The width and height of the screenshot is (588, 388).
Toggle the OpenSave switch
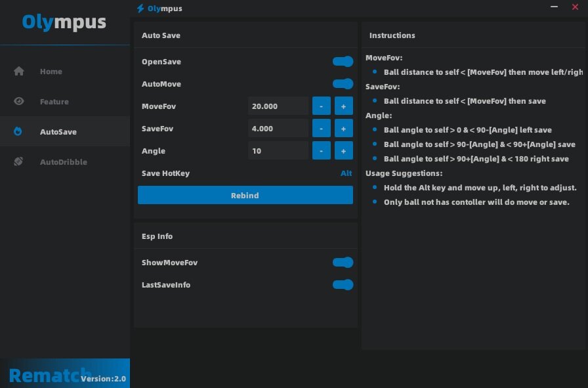coord(343,62)
